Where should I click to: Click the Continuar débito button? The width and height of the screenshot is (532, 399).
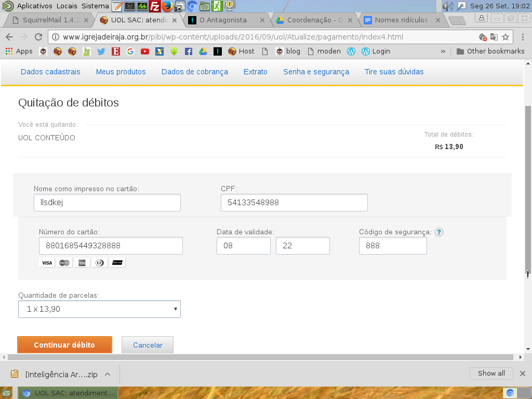[64, 345]
